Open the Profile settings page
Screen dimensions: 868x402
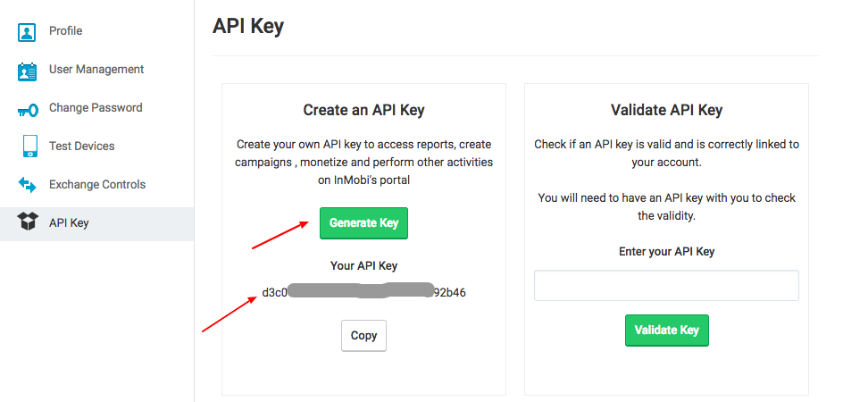[66, 31]
